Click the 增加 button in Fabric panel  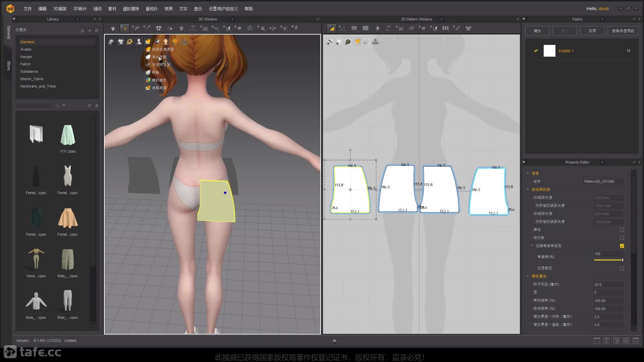[x=537, y=31]
